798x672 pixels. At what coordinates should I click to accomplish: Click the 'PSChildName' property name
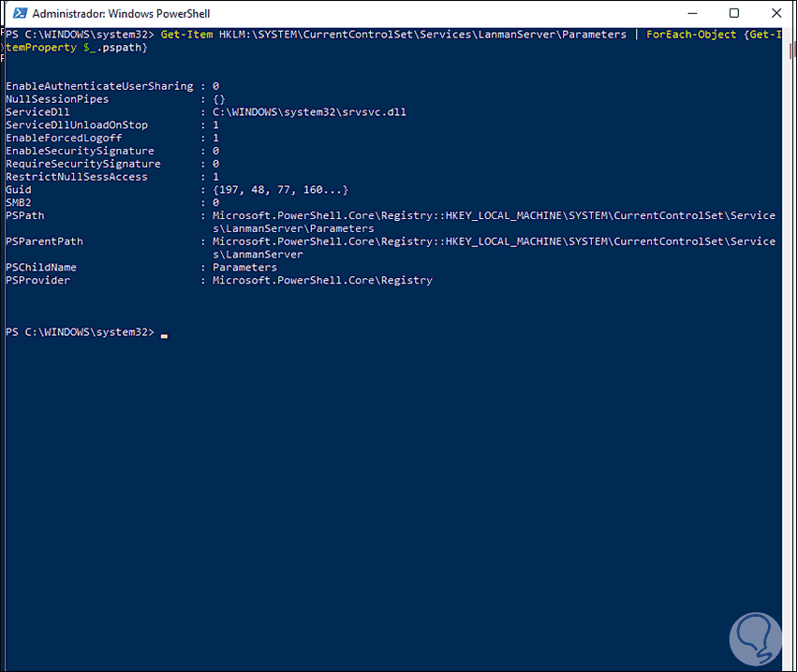tap(41, 268)
